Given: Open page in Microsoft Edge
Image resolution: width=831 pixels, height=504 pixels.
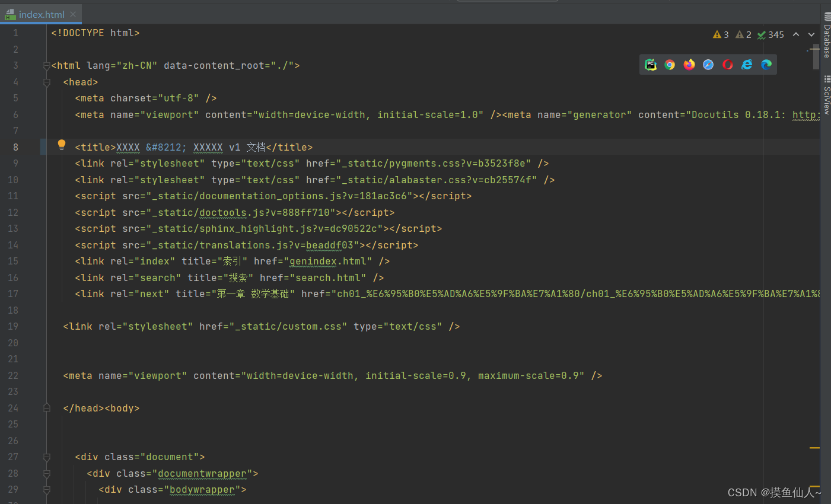Looking at the screenshot, I should (766, 65).
